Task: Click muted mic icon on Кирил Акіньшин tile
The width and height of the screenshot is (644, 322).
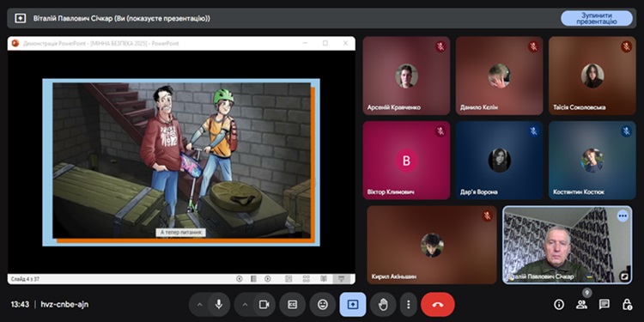Action: click(x=487, y=216)
